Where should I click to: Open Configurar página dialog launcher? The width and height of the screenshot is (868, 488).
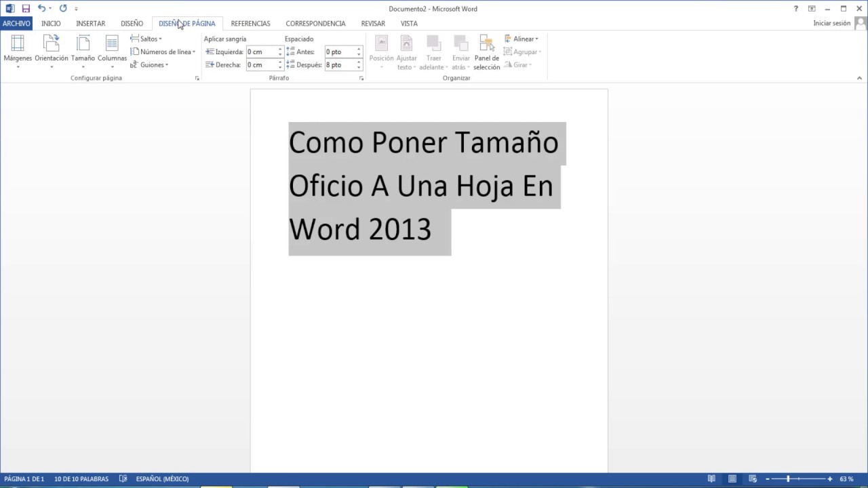pyautogui.click(x=197, y=79)
